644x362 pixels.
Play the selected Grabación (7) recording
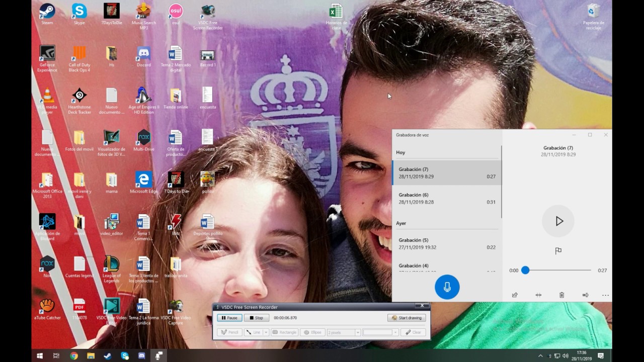tap(558, 221)
